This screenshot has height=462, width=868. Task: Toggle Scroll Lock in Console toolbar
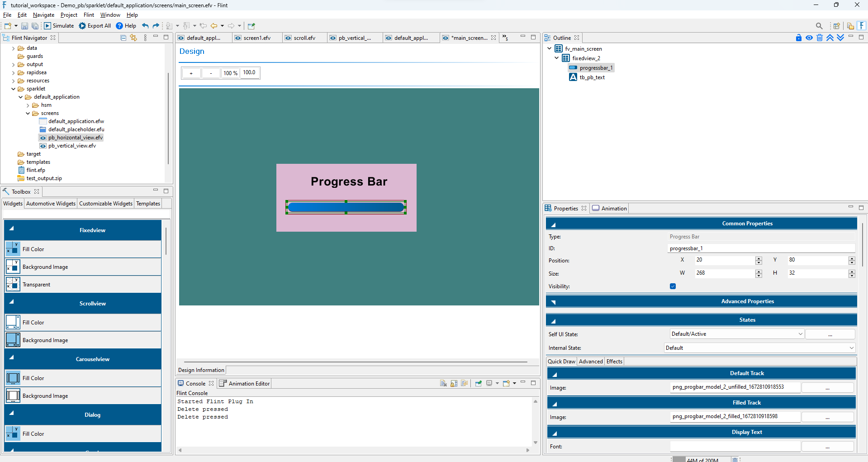(x=454, y=383)
